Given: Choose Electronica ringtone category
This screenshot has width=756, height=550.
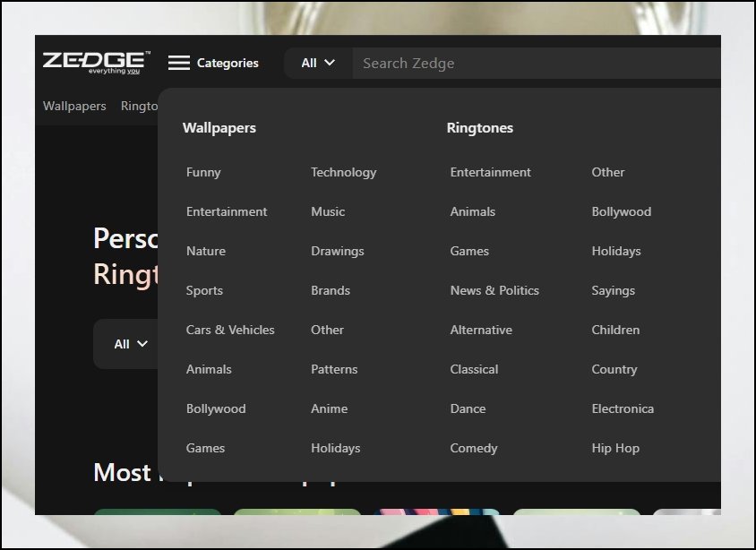Looking at the screenshot, I should 623,409.
